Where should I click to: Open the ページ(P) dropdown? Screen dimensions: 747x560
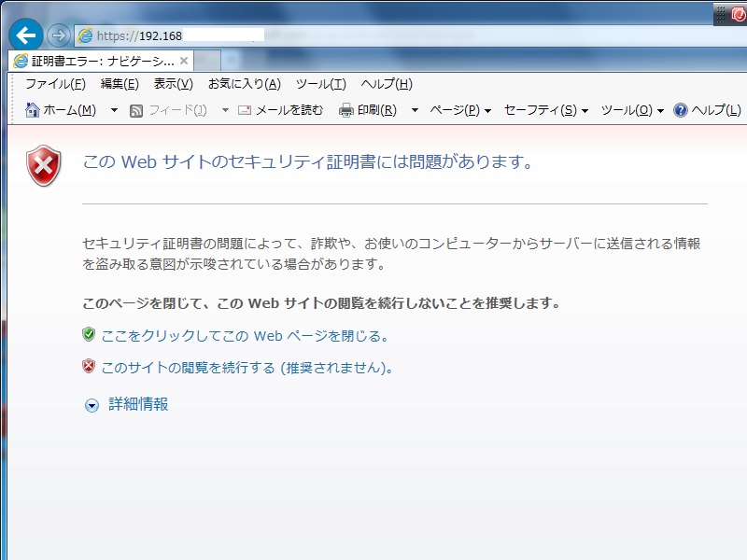460,110
